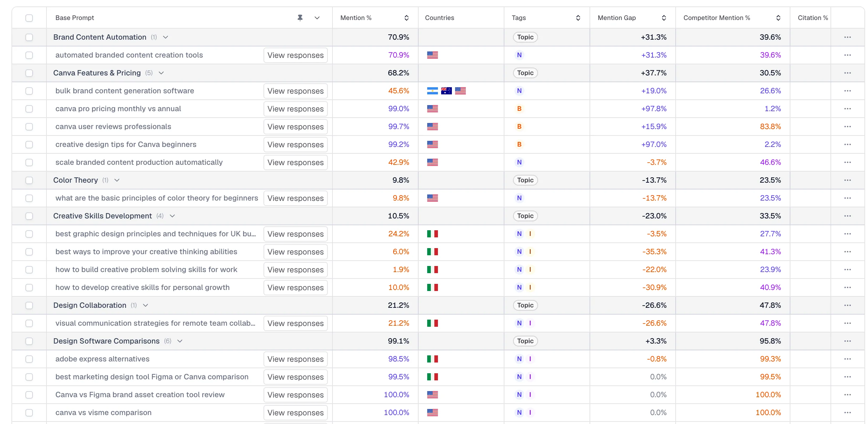Click the -35.3% mention gap value

pyautogui.click(x=654, y=252)
